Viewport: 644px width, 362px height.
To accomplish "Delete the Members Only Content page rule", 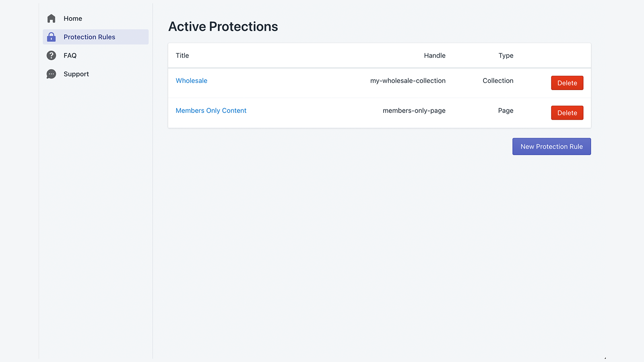I will pos(567,113).
